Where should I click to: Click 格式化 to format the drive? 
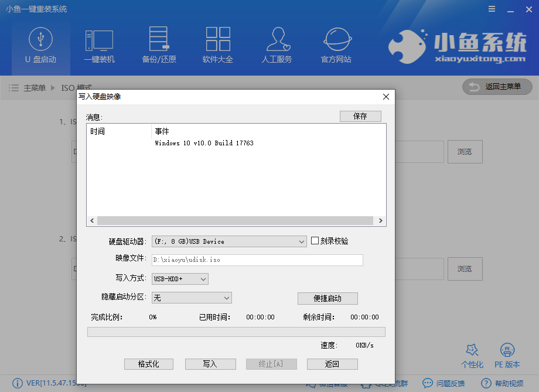[148, 364]
